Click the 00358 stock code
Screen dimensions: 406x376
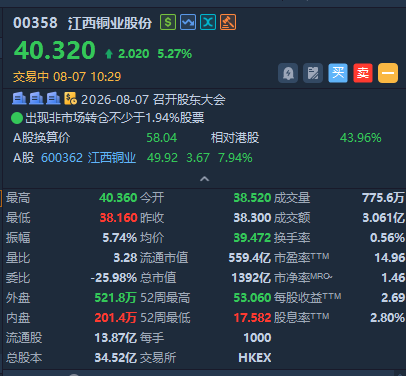[x=35, y=23]
